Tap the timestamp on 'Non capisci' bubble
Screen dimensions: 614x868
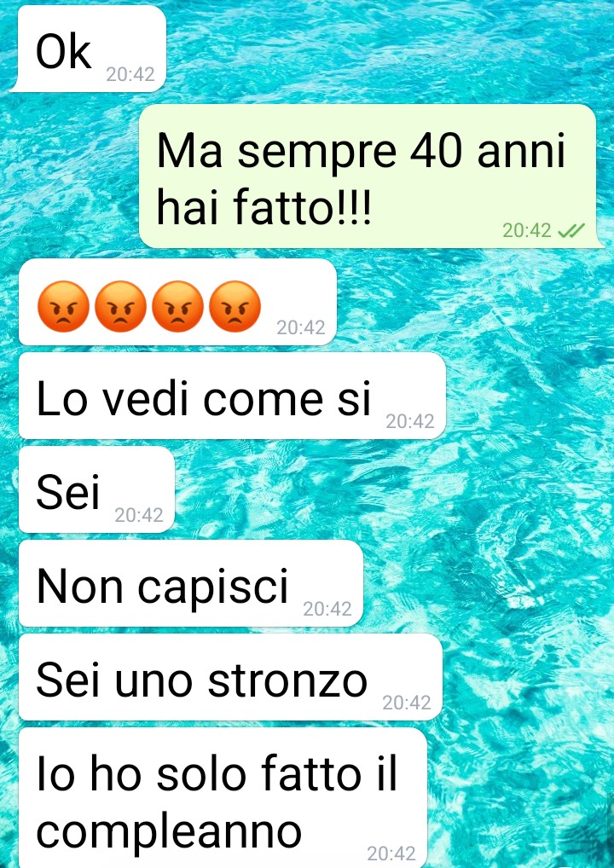click(327, 609)
